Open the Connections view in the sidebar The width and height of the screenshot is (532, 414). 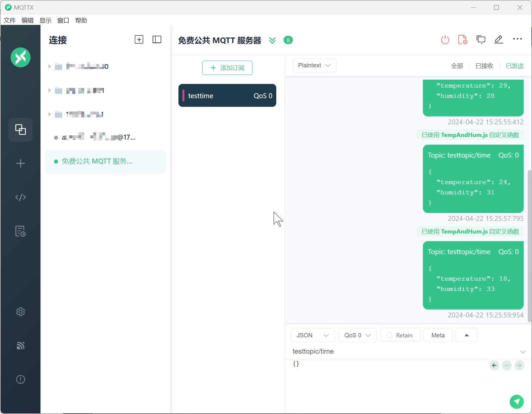(21, 130)
